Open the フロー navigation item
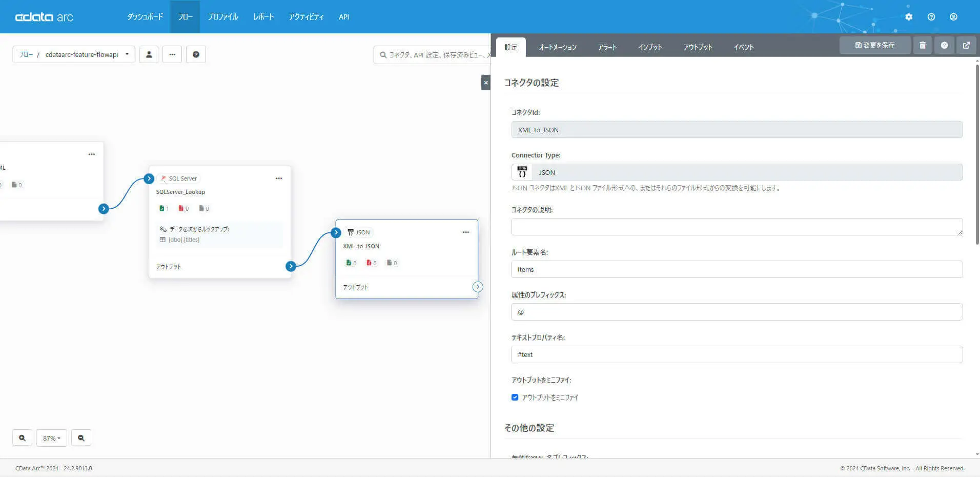 [x=185, y=17]
